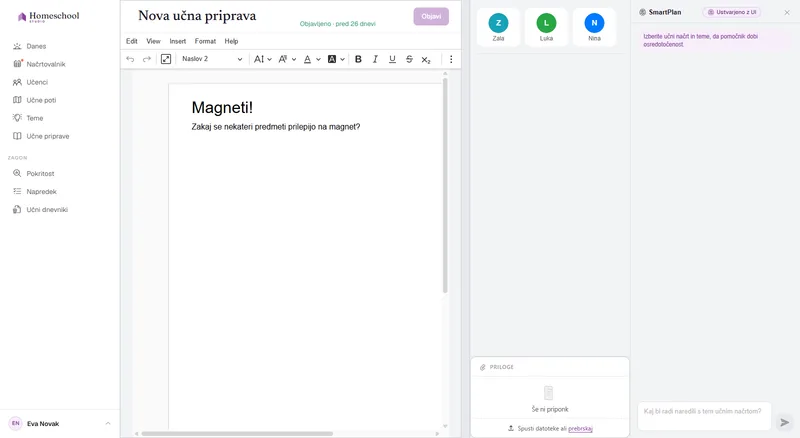Undo the last edit
Viewport: 800px width, 438px height.
click(130, 59)
